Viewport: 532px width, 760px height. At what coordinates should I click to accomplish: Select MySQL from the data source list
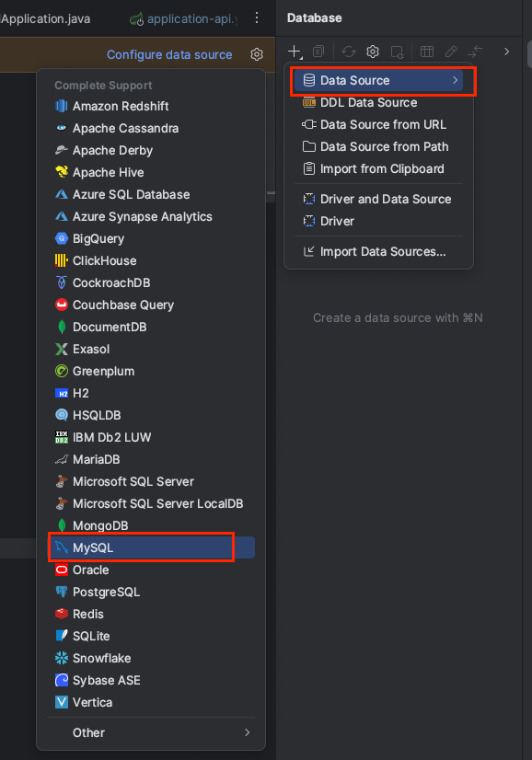(x=151, y=547)
